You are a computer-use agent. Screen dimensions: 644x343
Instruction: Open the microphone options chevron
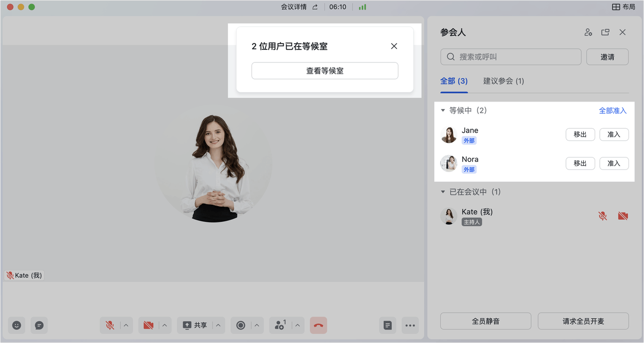pos(126,325)
